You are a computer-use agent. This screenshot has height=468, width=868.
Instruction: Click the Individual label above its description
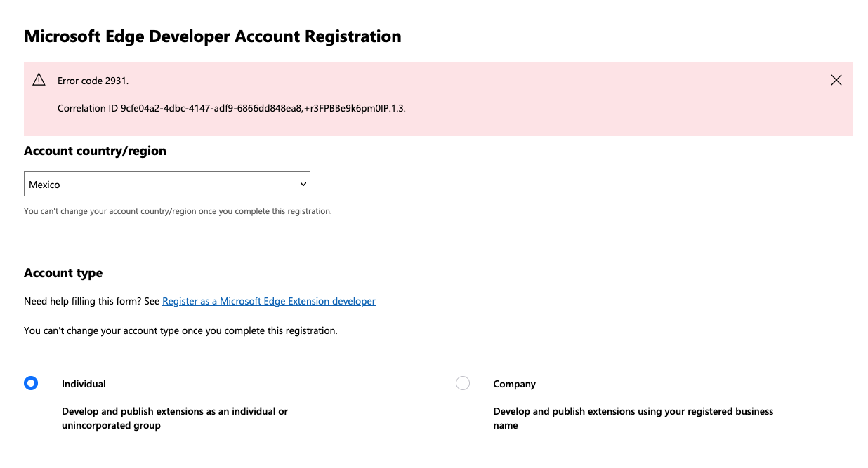84,384
